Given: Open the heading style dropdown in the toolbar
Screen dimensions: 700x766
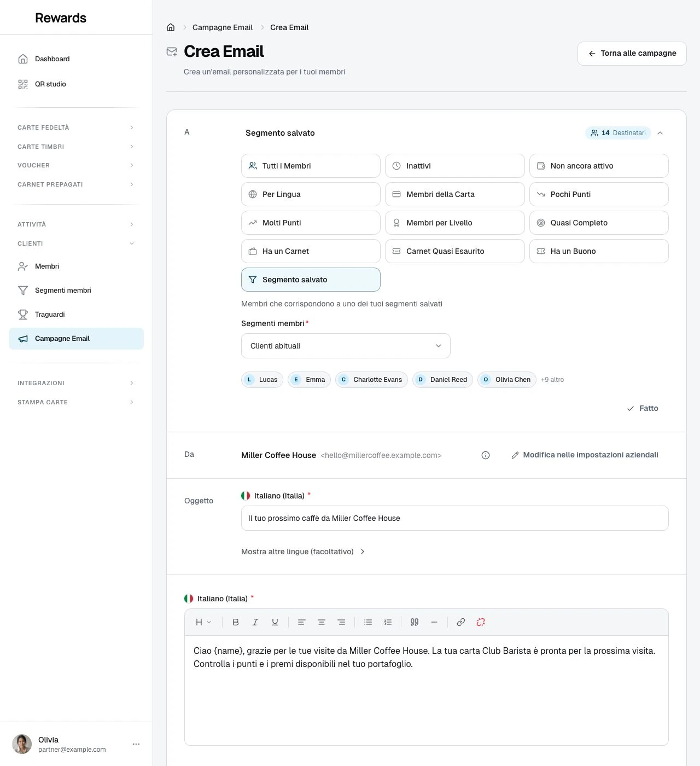Looking at the screenshot, I should pos(203,622).
